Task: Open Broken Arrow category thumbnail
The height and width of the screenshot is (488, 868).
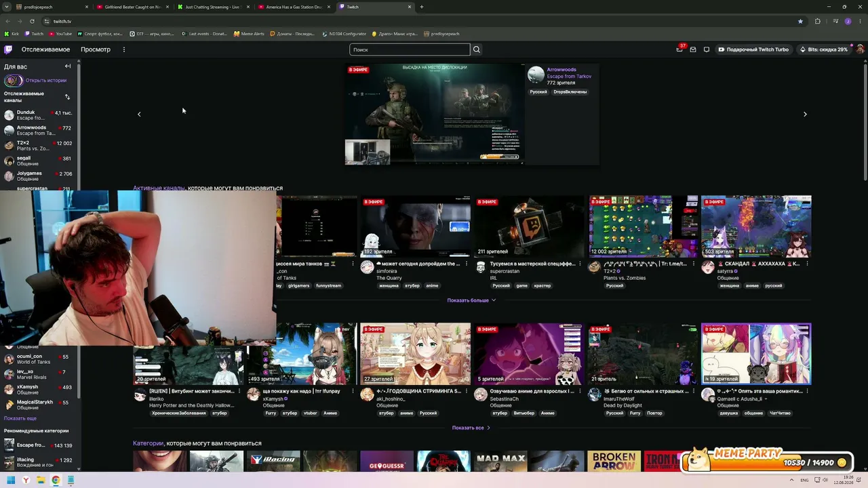Action: click(614, 461)
